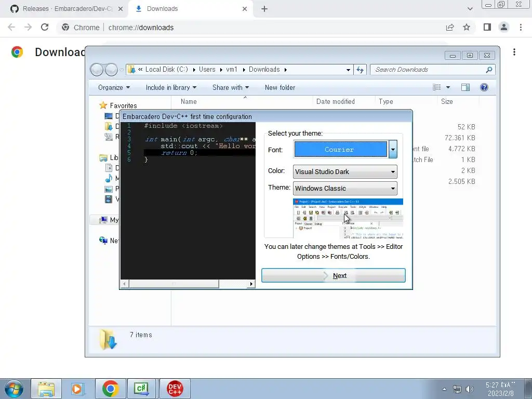Screen dimensions: 532x399
Task: Open Windows Media Player from taskbar
Action: click(x=78, y=389)
